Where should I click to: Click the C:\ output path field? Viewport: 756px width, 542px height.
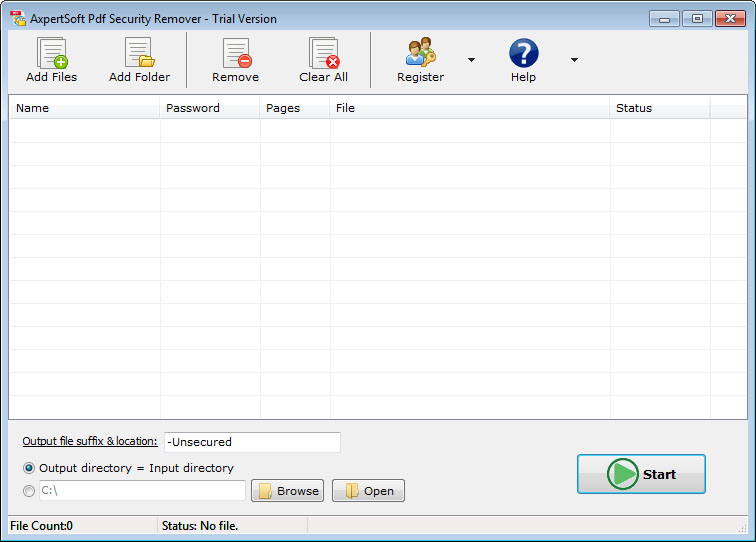142,490
